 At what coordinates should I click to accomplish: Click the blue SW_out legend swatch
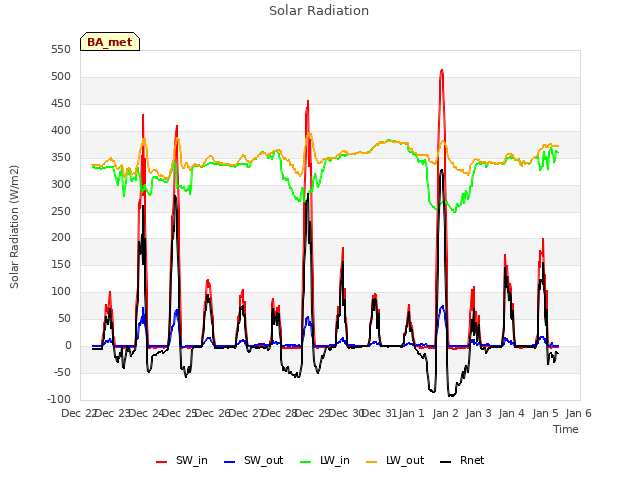[x=230, y=462]
